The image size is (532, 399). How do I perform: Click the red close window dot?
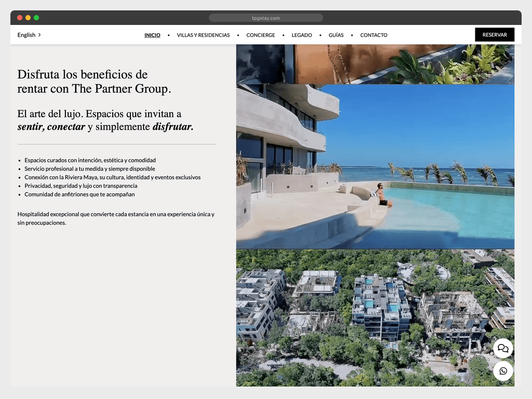pos(20,18)
